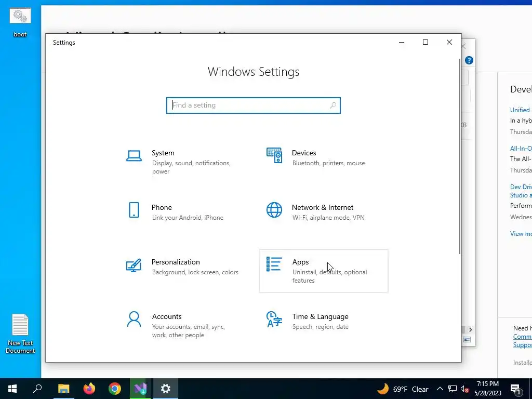Screen dimensions: 532x399
Task: Click the Settings window vertical scrollbar
Action: coord(460,156)
